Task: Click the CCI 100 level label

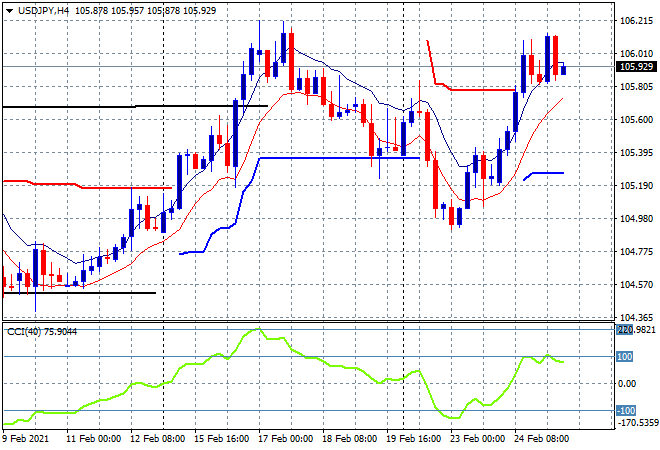Action: tap(625, 357)
